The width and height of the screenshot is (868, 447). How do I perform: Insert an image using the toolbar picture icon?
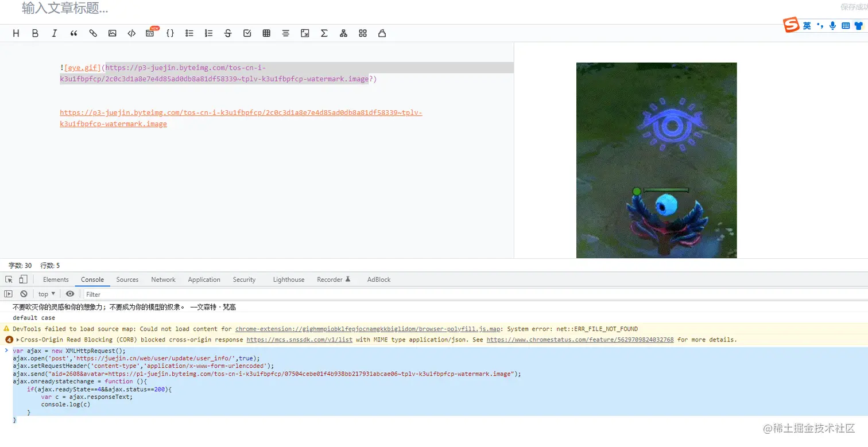click(112, 33)
